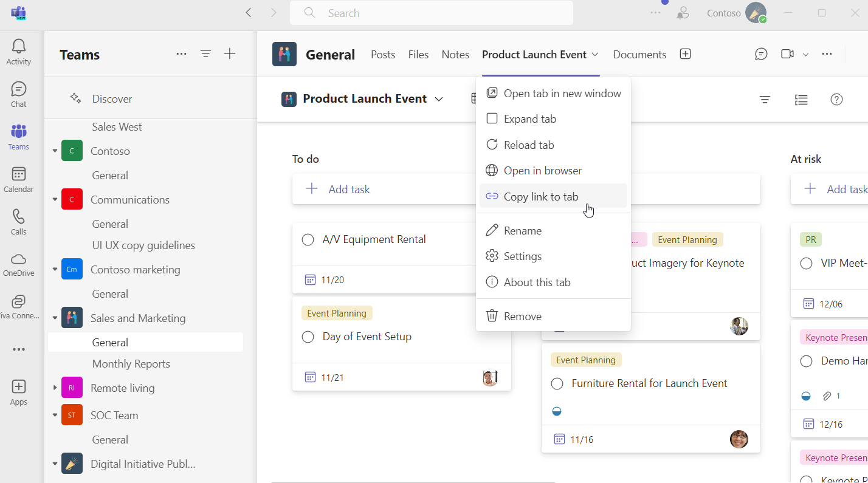Image resolution: width=868 pixels, height=483 pixels.
Task: Mark Day of Event Setup complete
Action: click(308, 337)
